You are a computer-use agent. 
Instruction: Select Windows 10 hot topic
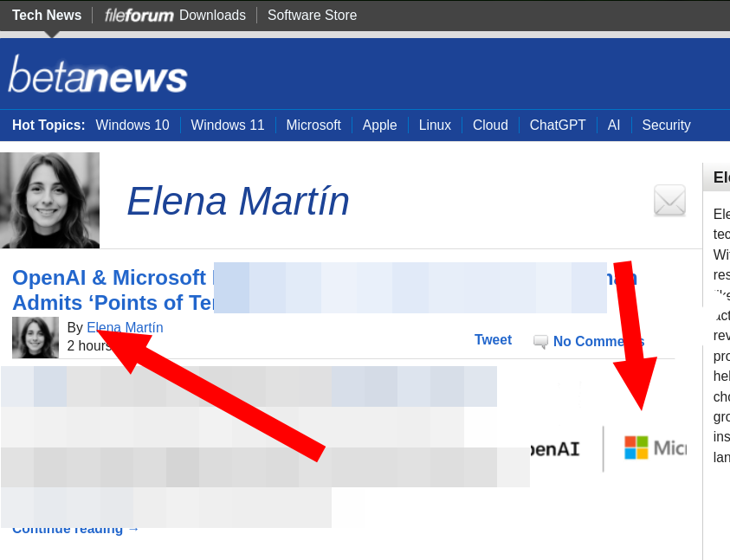pyautogui.click(x=132, y=126)
